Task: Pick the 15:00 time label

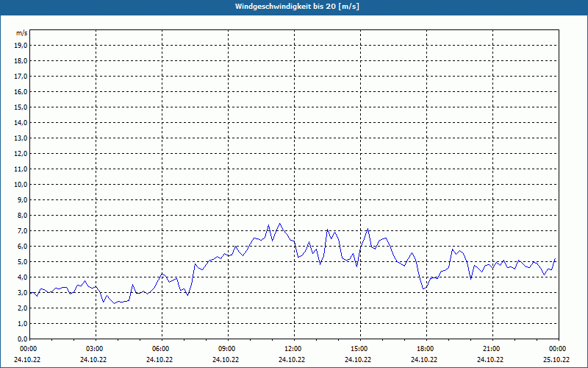Action: pos(360,349)
